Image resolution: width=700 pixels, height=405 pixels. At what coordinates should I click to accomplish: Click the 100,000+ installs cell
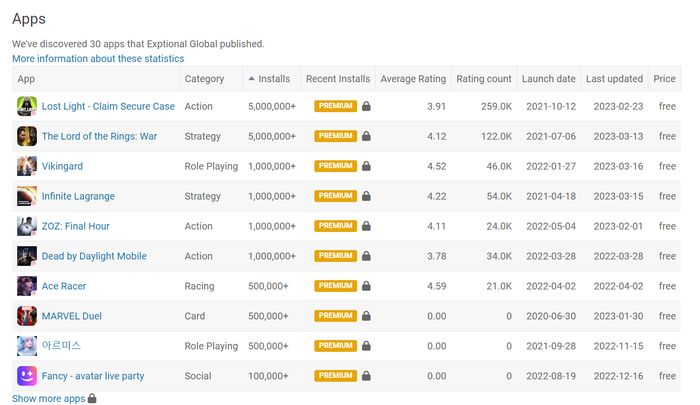[x=268, y=376]
